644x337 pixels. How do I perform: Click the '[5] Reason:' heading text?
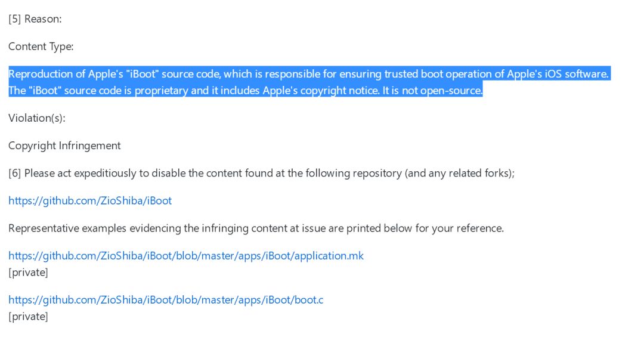(35, 19)
